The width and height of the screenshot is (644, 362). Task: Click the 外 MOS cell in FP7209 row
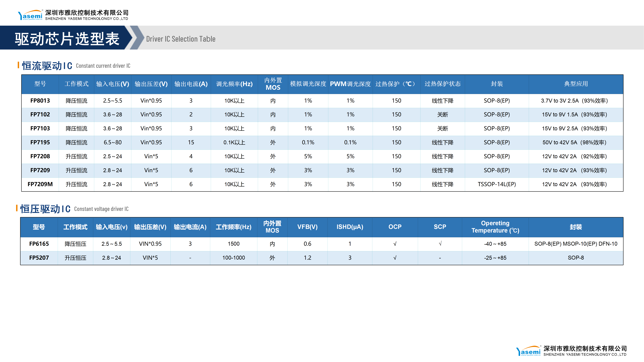coord(273,170)
